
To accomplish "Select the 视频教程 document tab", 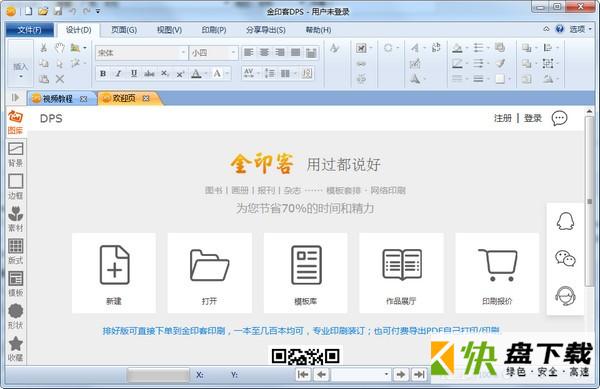I will tap(57, 99).
